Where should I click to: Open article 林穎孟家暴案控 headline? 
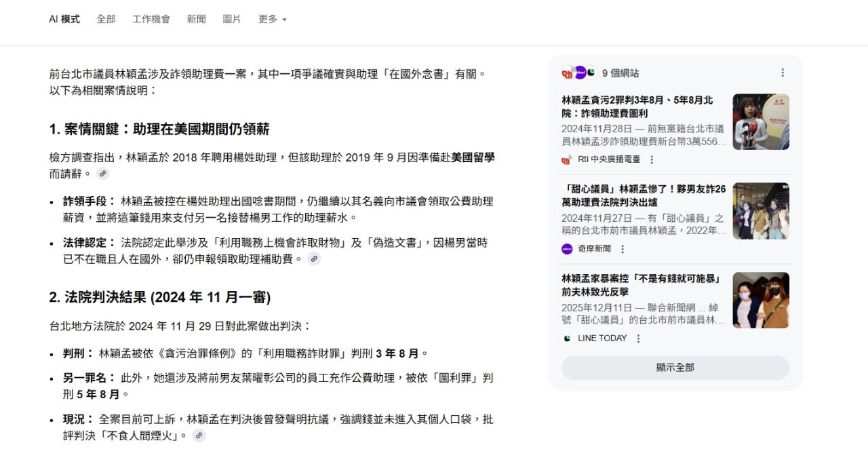640,285
